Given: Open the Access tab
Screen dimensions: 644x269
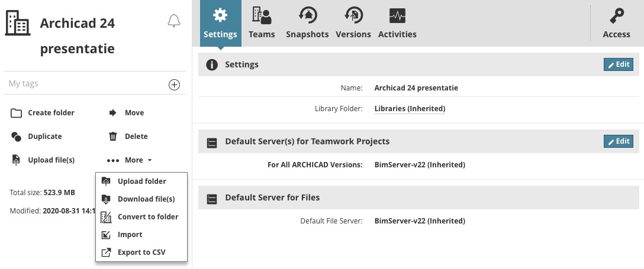Looking at the screenshot, I should point(617,24).
